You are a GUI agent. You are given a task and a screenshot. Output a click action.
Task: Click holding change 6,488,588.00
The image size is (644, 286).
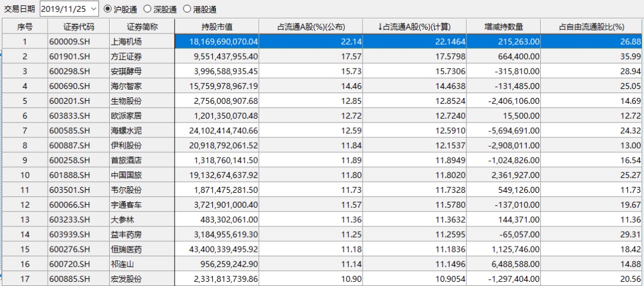tap(503, 264)
